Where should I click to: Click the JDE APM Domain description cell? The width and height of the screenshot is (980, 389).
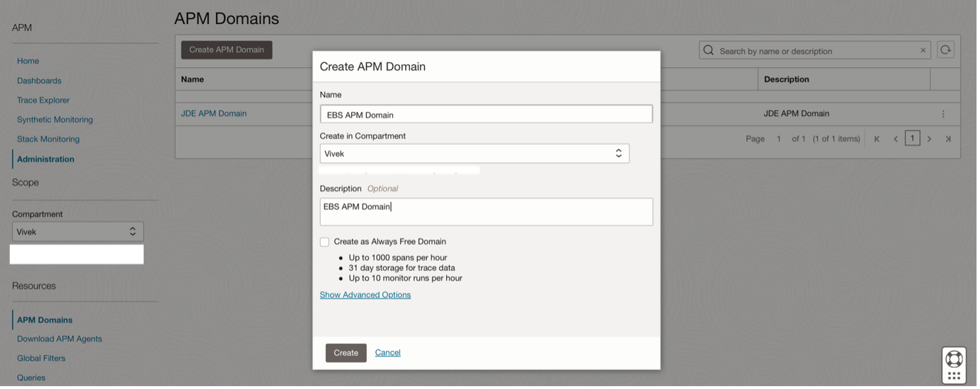(798, 114)
